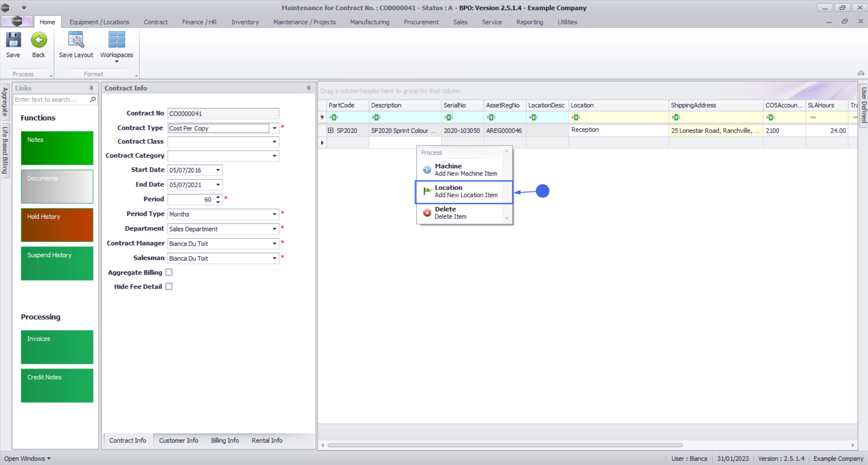Pin the Contract Info panel
868x465 pixels.
pos(309,88)
